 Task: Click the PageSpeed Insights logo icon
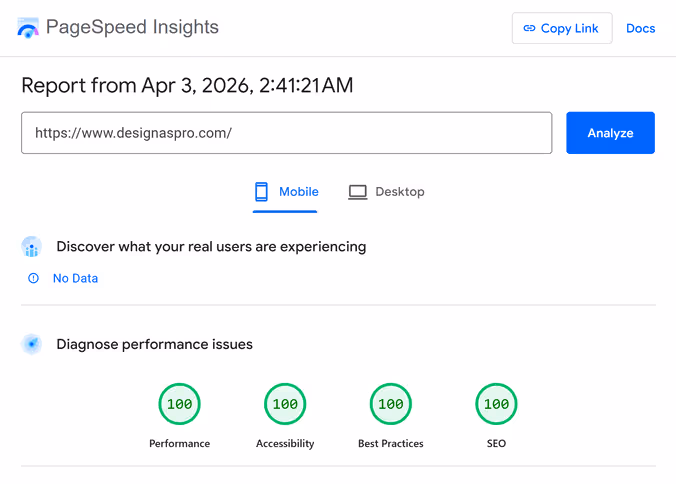tap(28, 28)
